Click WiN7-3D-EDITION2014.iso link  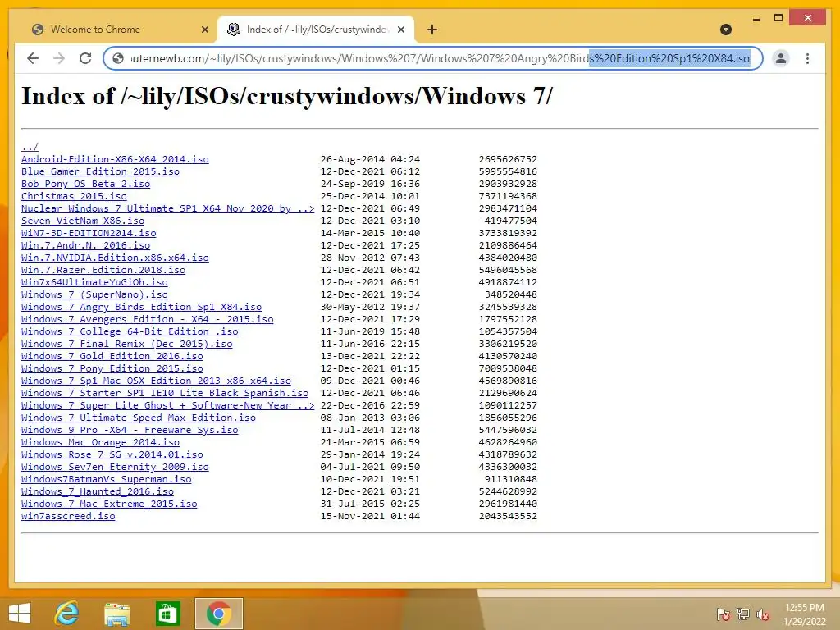pyautogui.click(x=89, y=233)
